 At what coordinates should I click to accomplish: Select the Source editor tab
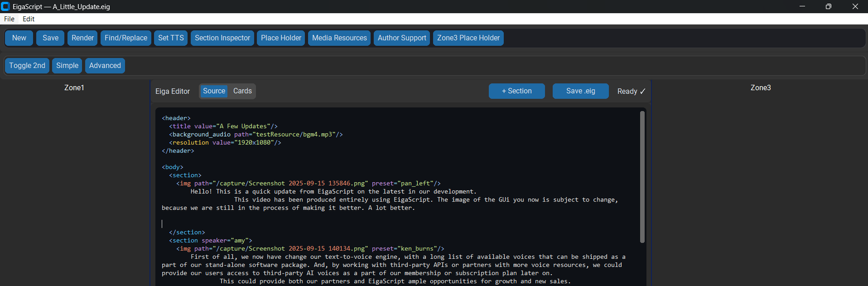214,91
